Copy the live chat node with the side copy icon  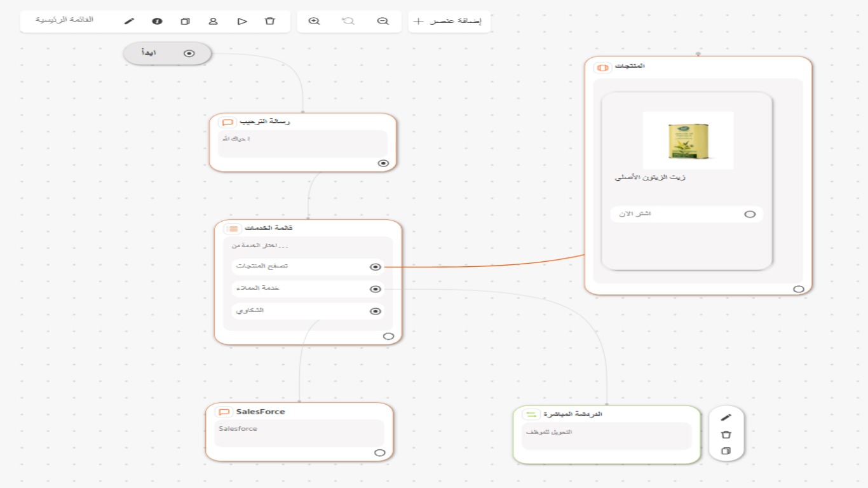point(726,451)
